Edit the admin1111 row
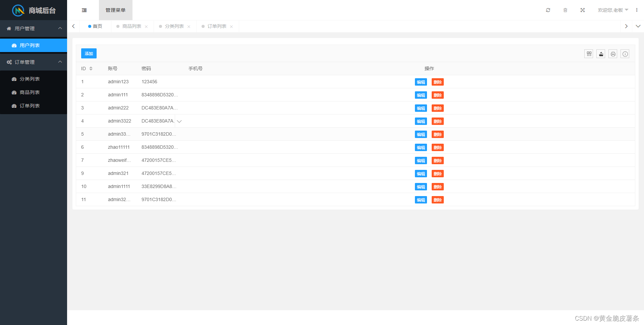 point(421,187)
